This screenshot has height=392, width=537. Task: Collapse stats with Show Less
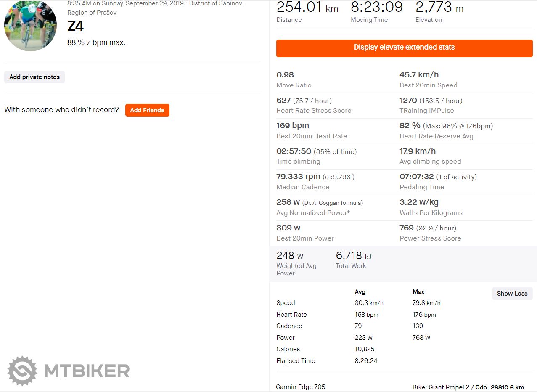pos(512,294)
